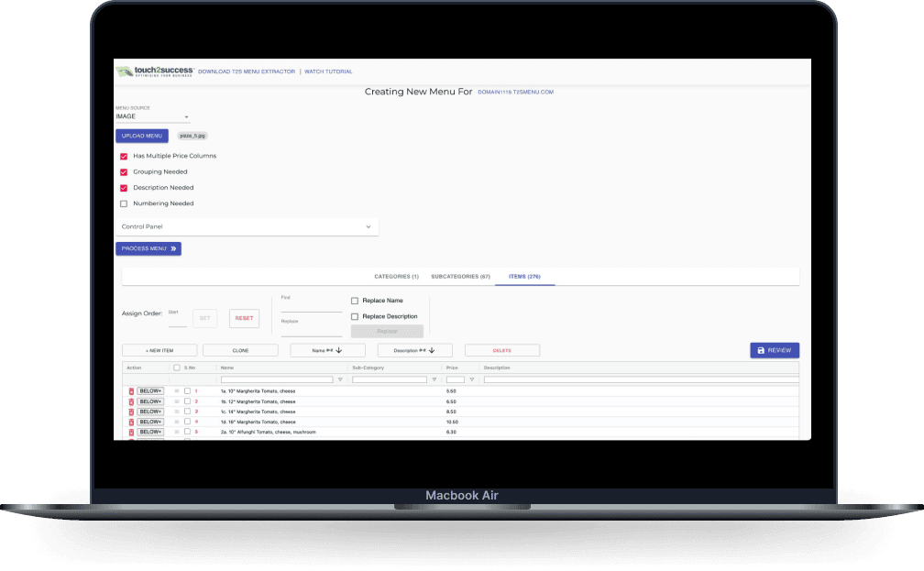Image resolution: width=924 pixels, height=571 pixels.
Task: Open the Menu Source dropdown
Action: tap(152, 117)
